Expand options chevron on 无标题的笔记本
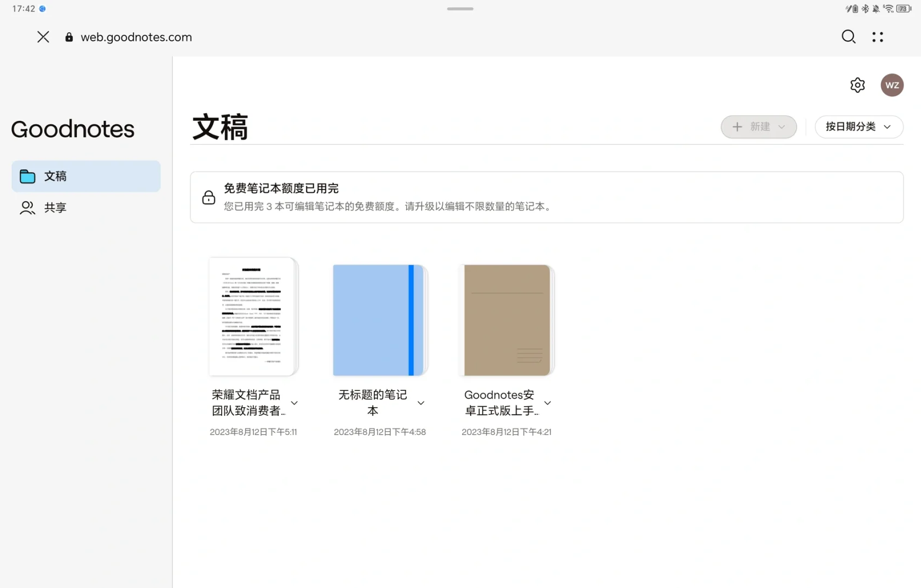Image resolution: width=921 pixels, height=588 pixels. (420, 403)
